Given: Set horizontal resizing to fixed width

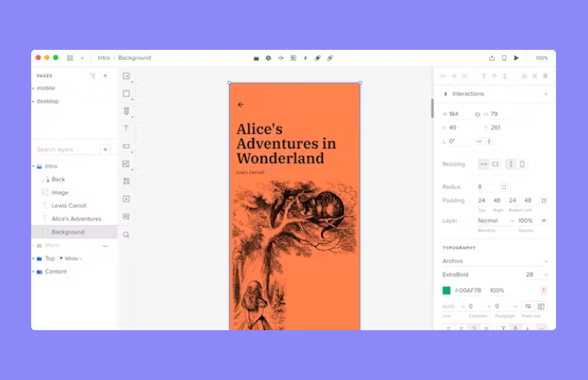Looking at the screenshot, I should coord(484,164).
